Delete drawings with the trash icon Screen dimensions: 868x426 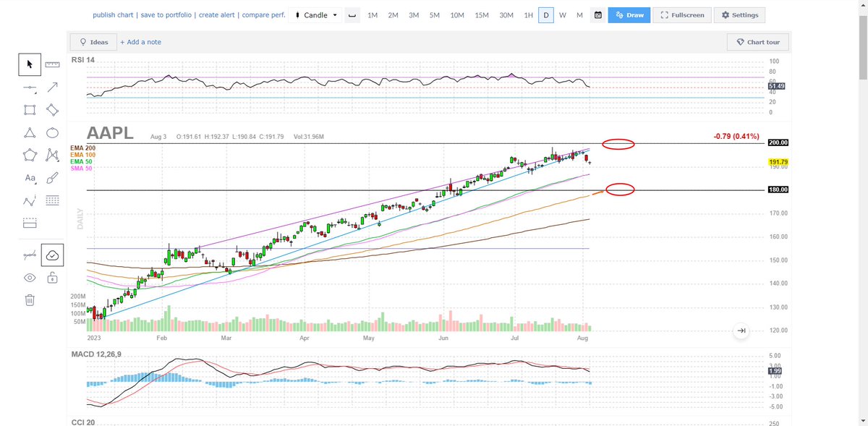click(x=30, y=299)
